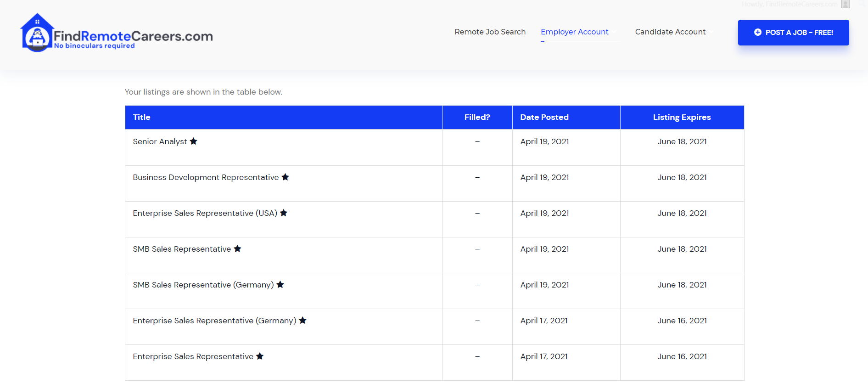Click the Filled? column header

tap(477, 117)
